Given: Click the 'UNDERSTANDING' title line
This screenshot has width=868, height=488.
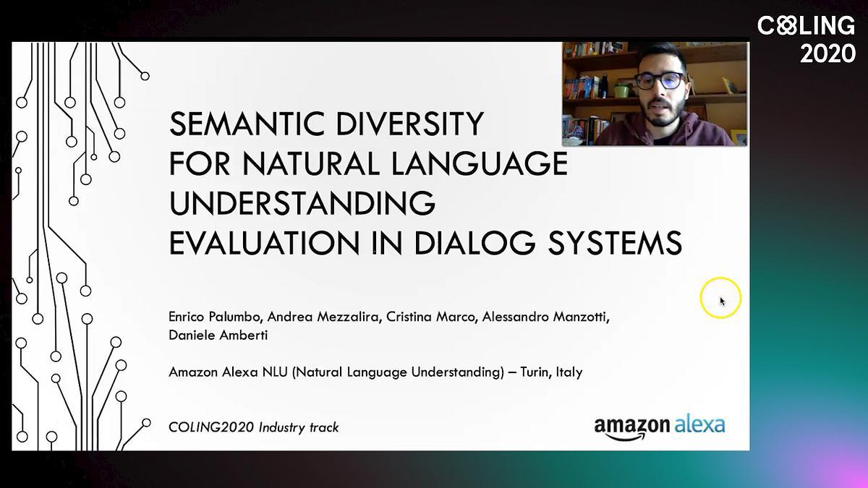Looking at the screenshot, I should pyautogui.click(x=302, y=204).
